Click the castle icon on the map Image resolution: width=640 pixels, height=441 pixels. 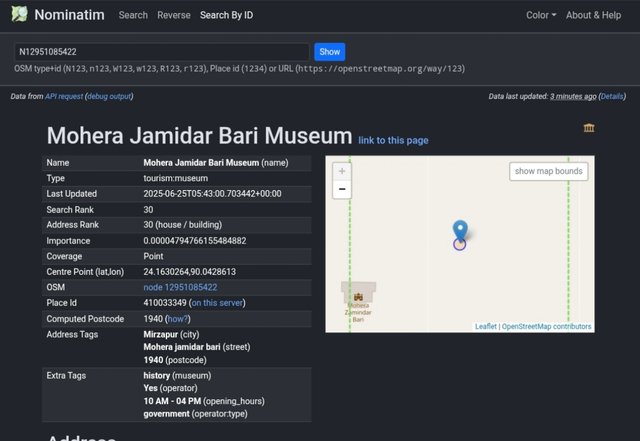(358, 297)
